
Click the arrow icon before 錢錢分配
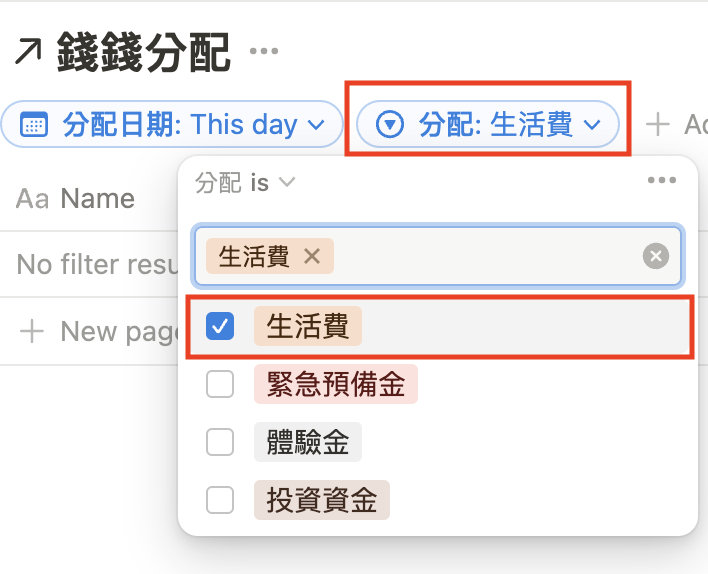pyautogui.click(x=28, y=51)
